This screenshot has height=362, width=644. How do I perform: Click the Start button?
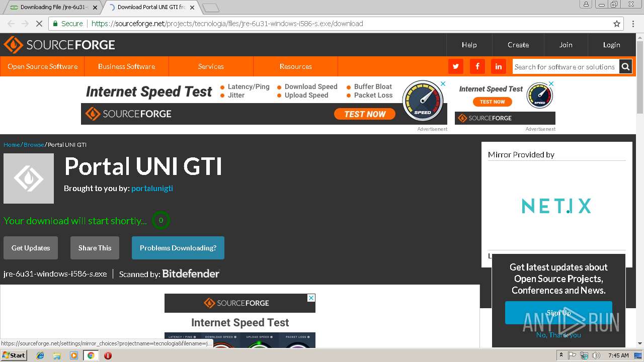coord(14,355)
